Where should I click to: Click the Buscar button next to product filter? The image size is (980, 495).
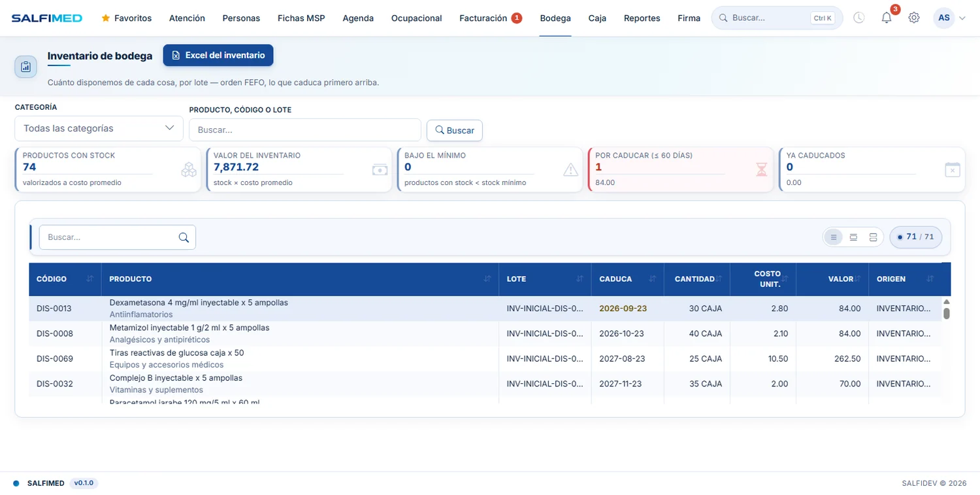point(455,130)
